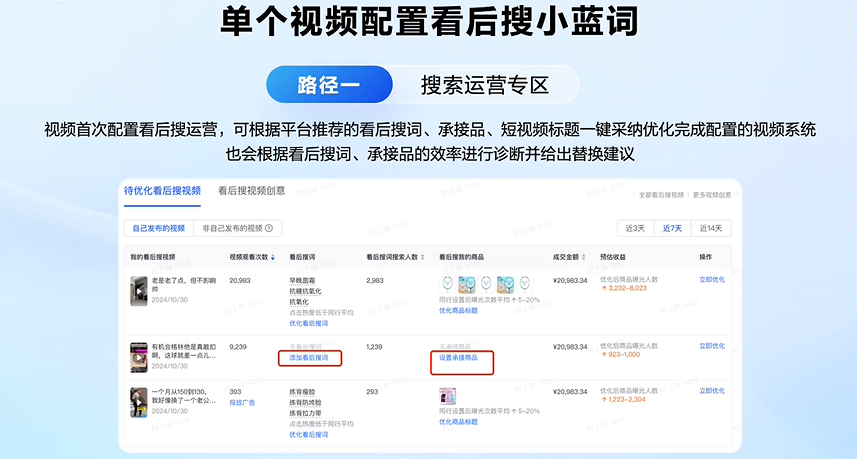
Task: Click help icon beside 非自己发布的视频
Action: 268,228
